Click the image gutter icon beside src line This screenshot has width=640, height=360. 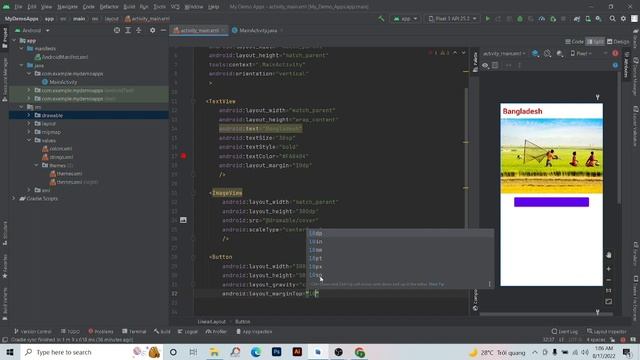coord(183,220)
